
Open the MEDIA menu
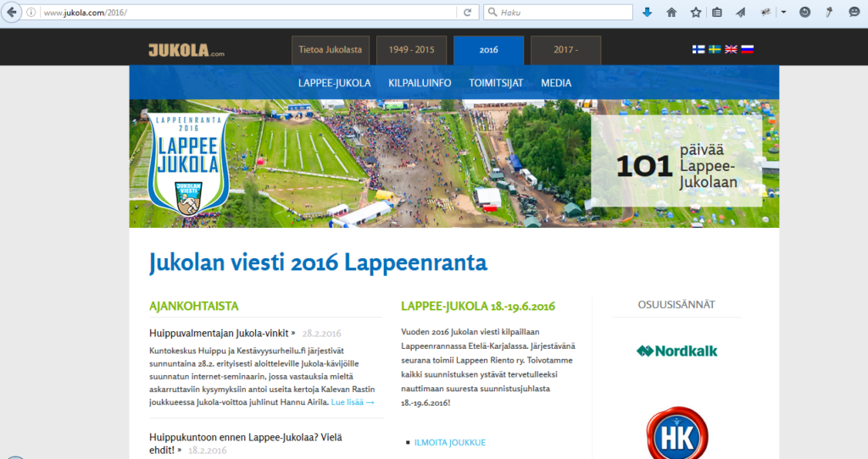[556, 83]
